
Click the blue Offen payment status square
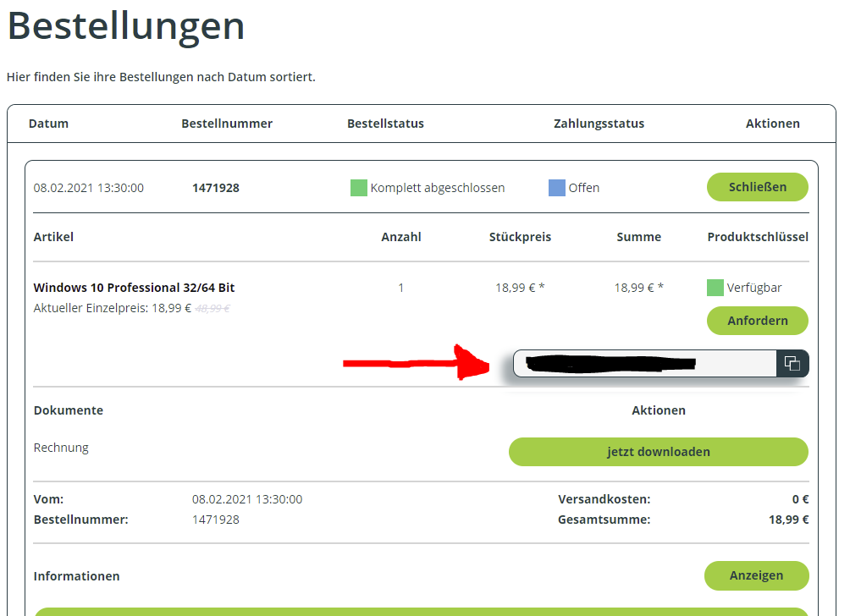coord(557,188)
